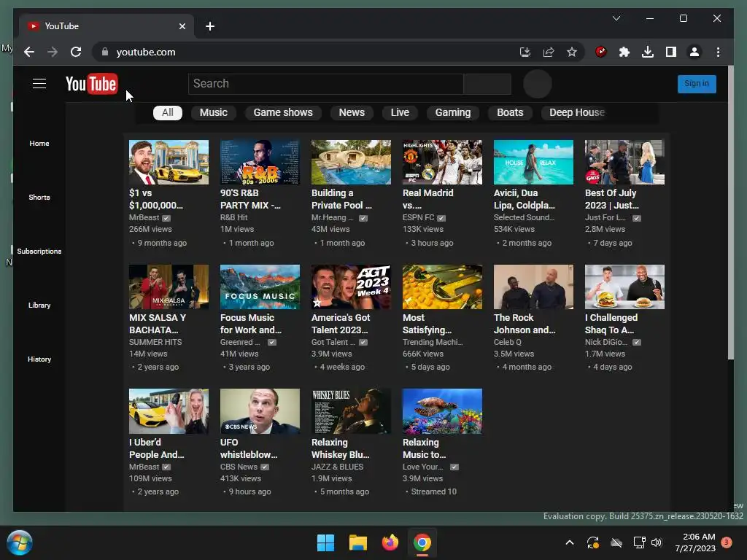The image size is (747, 560).
Task: Click the page vertical scrollbar
Action: click(x=731, y=214)
